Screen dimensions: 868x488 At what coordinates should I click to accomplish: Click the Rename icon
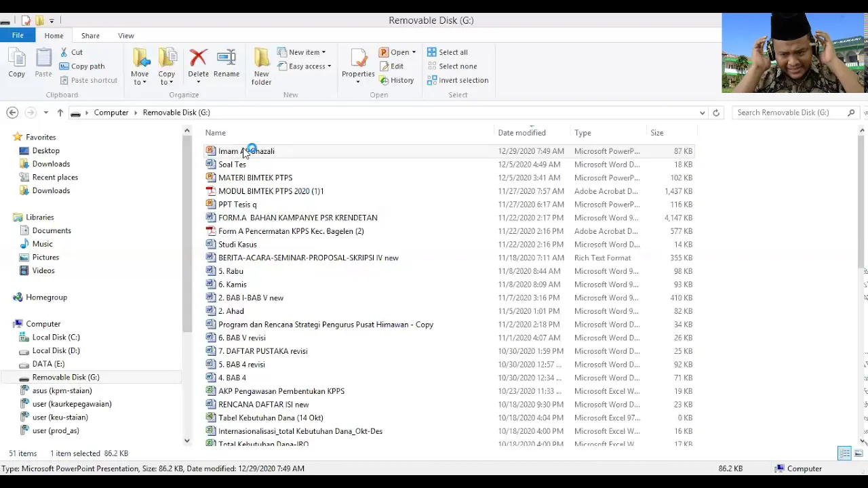(226, 58)
